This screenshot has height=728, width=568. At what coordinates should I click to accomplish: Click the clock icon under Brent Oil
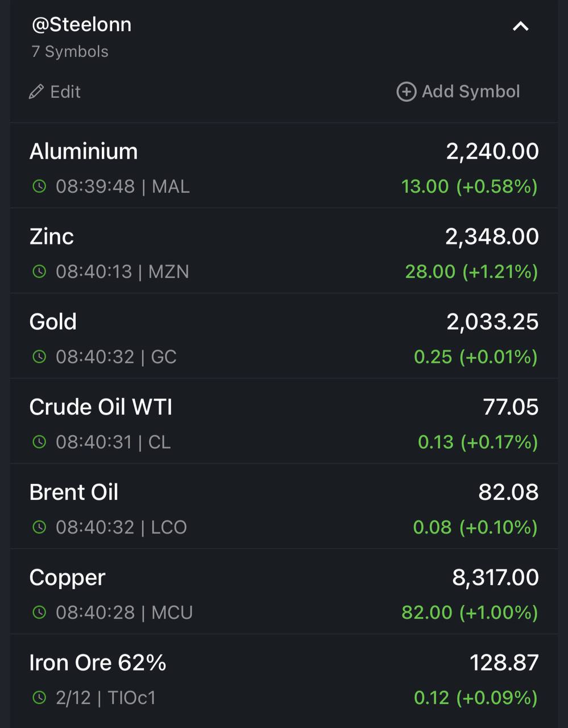(39, 527)
